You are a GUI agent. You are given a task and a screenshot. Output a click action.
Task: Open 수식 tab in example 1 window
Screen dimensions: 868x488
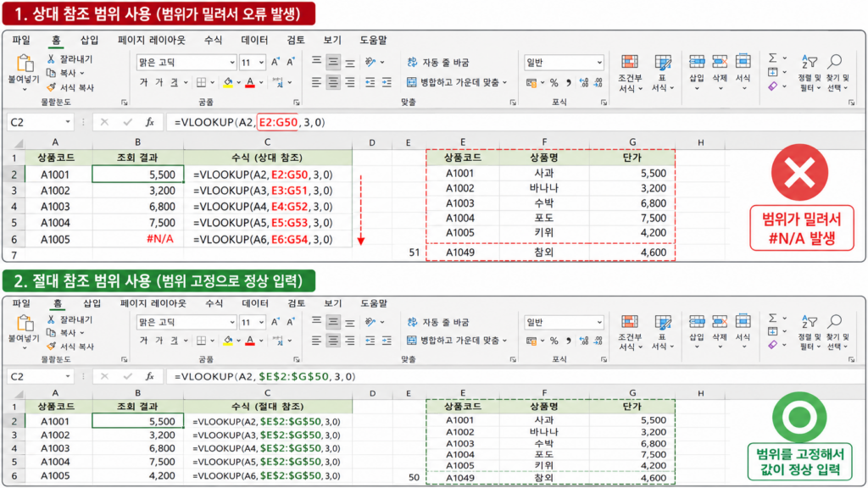coord(213,40)
